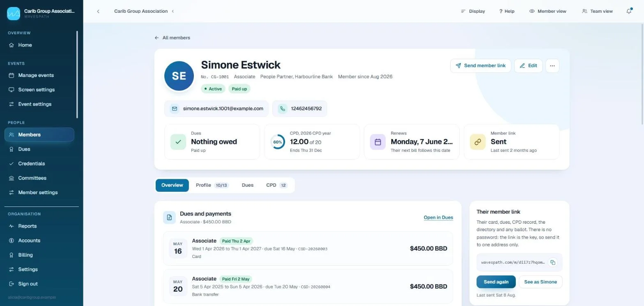Toggle Member view in the top bar
The height and width of the screenshot is (306, 644).
[x=548, y=11]
